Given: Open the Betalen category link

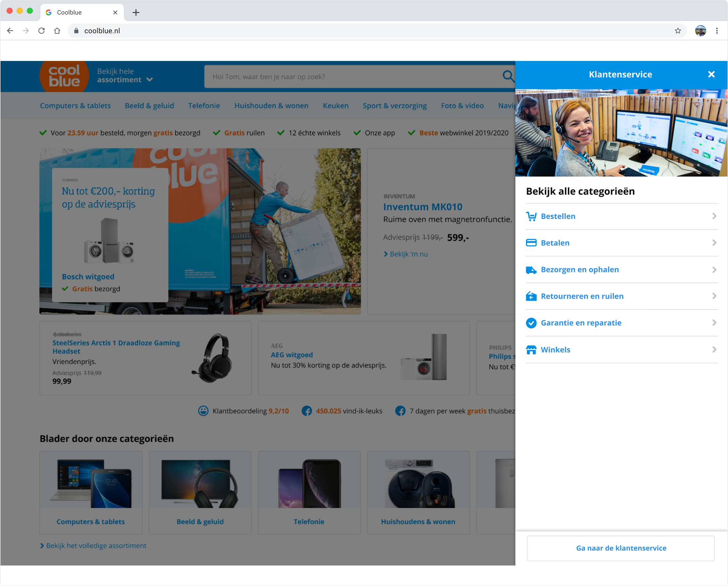Looking at the screenshot, I should tap(555, 243).
